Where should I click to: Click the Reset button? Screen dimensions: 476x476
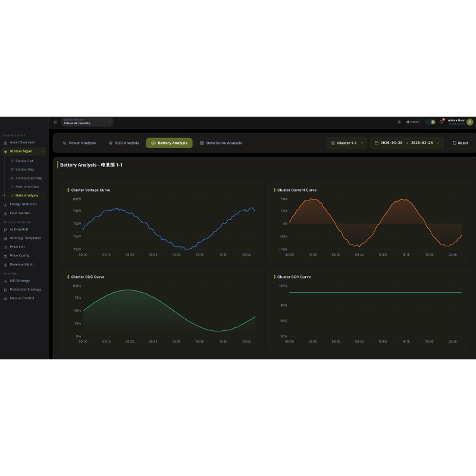pos(460,143)
